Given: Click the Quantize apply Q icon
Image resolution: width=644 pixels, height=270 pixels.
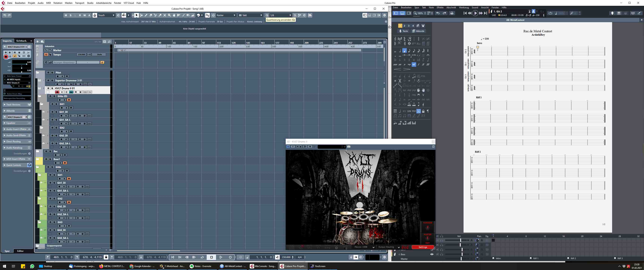Looking at the screenshot, I should 267,15.
